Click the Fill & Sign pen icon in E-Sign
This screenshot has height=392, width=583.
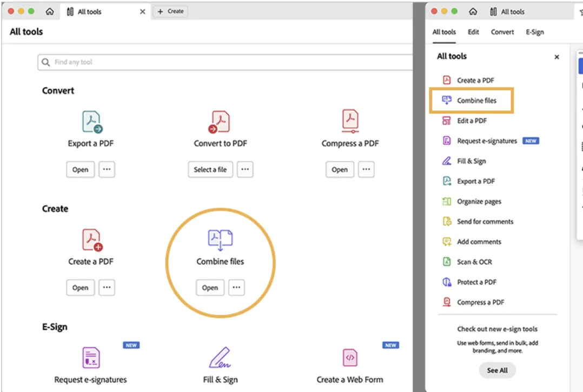coord(220,357)
